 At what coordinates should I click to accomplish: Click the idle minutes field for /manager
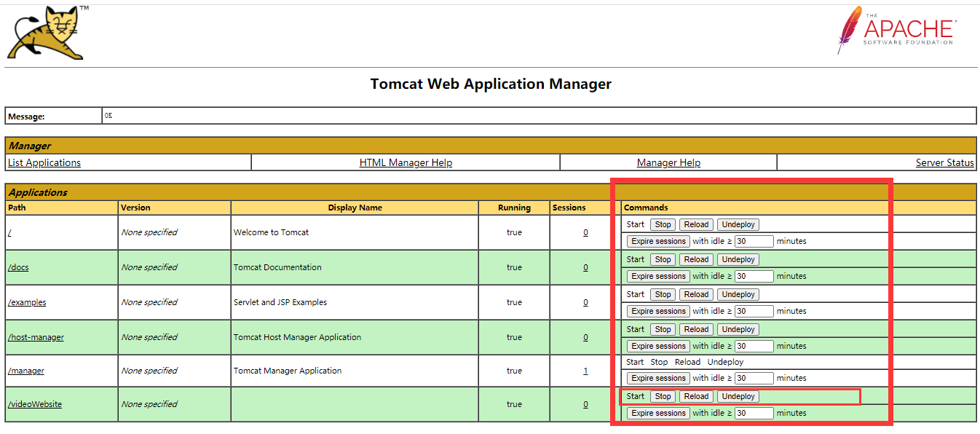(x=754, y=378)
